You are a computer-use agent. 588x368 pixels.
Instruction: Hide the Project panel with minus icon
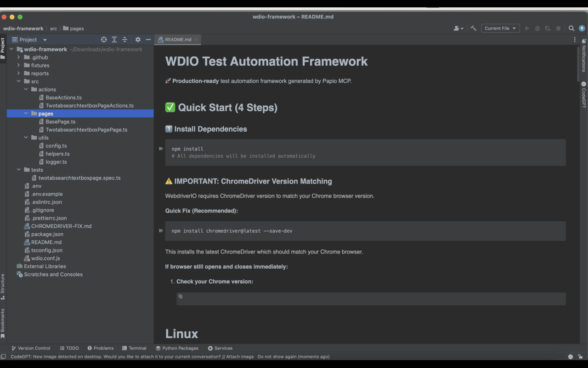(x=148, y=40)
